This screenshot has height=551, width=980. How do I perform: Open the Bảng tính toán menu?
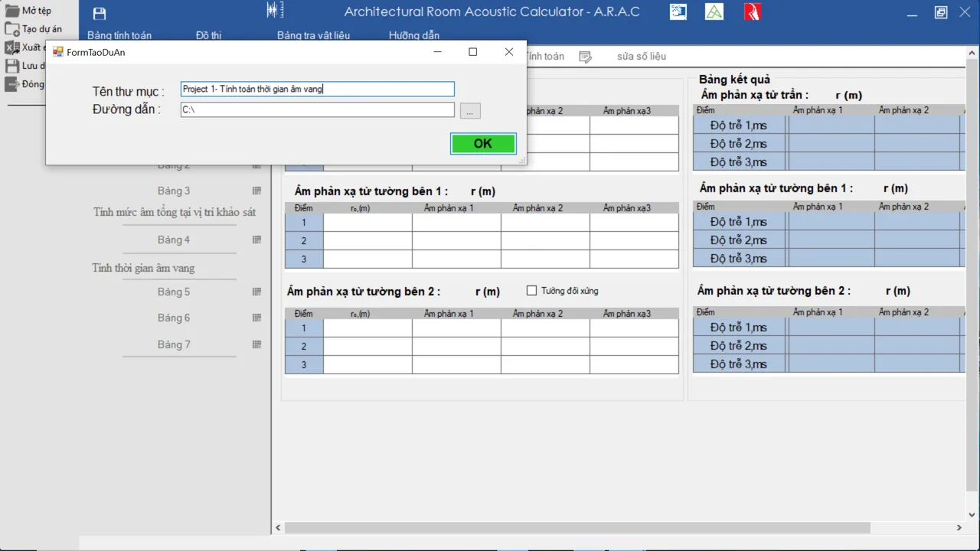click(x=119, y=36)
